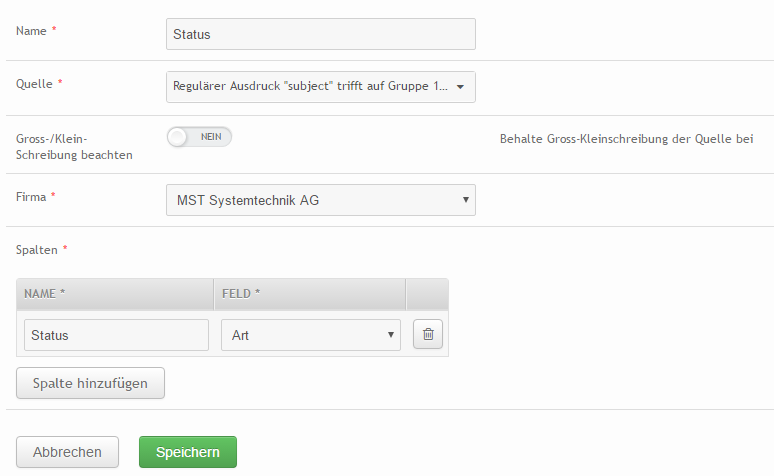Click the Abbrechen button
Screen dimensions: 774x476
click(x=67, y=452)
